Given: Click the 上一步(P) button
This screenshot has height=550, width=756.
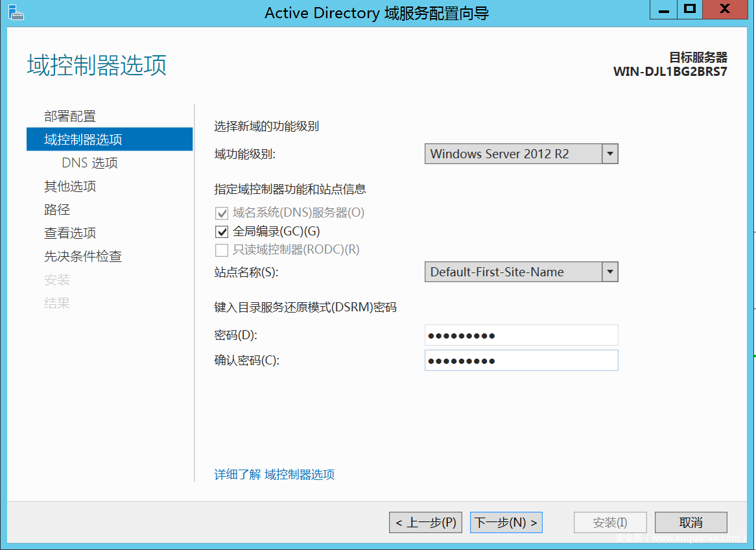Looking at the screenshot, I should point(426,523).
